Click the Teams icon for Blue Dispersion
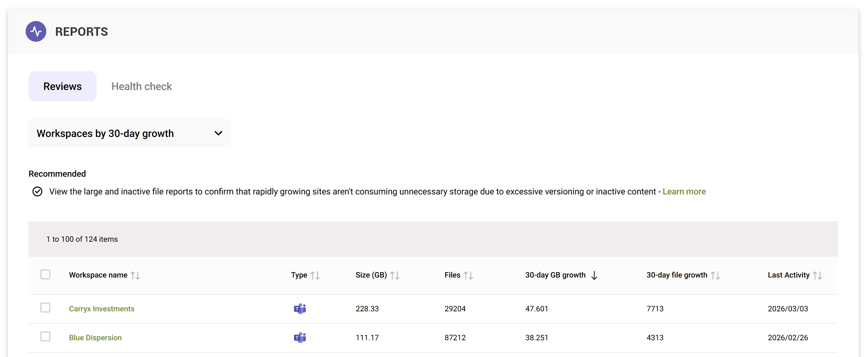The width and height of the screenshot is (868, 357). point(300,337)
